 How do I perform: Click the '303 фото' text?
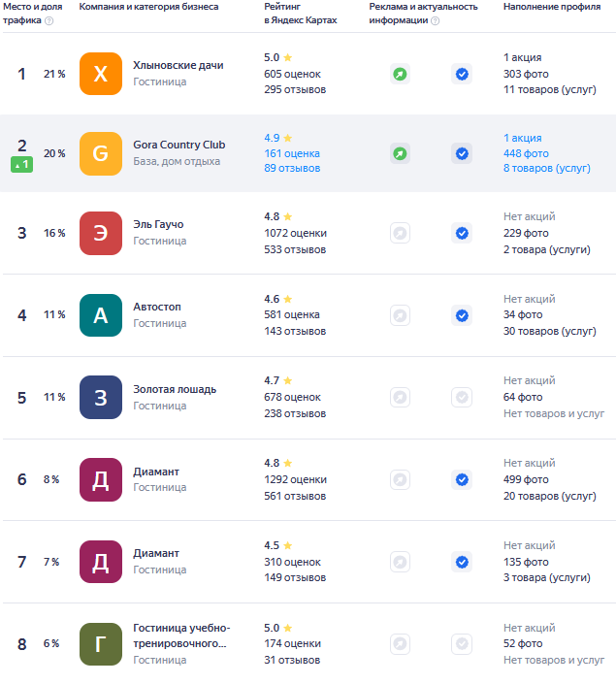tap(526, 74)
